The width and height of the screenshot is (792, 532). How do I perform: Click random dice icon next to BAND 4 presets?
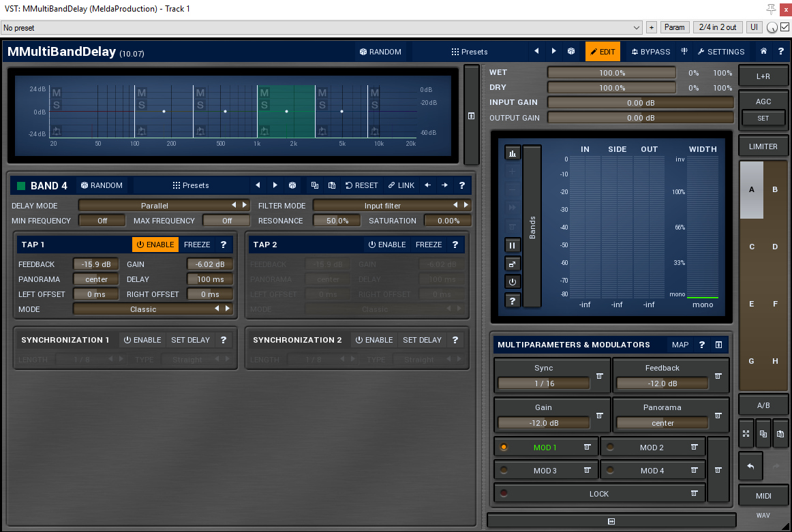[292, 185]
